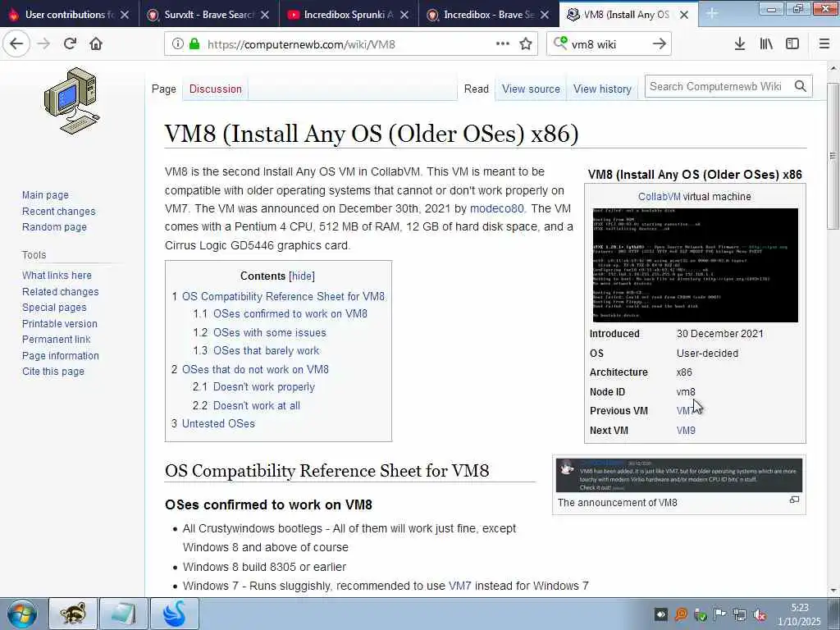Follow the CollabVM infobox link
The height and width of the screenshot is (630, 840).
(x=659, y=197)
